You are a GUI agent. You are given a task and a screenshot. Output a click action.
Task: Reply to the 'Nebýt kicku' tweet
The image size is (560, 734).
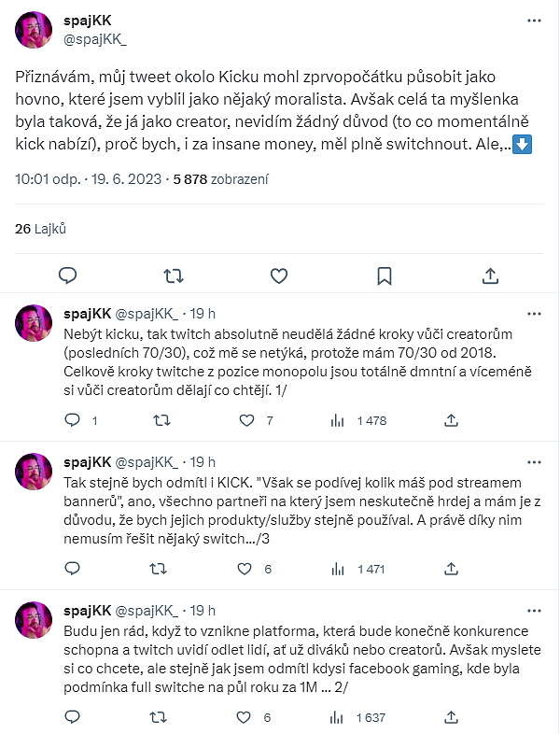coord(72,421)
